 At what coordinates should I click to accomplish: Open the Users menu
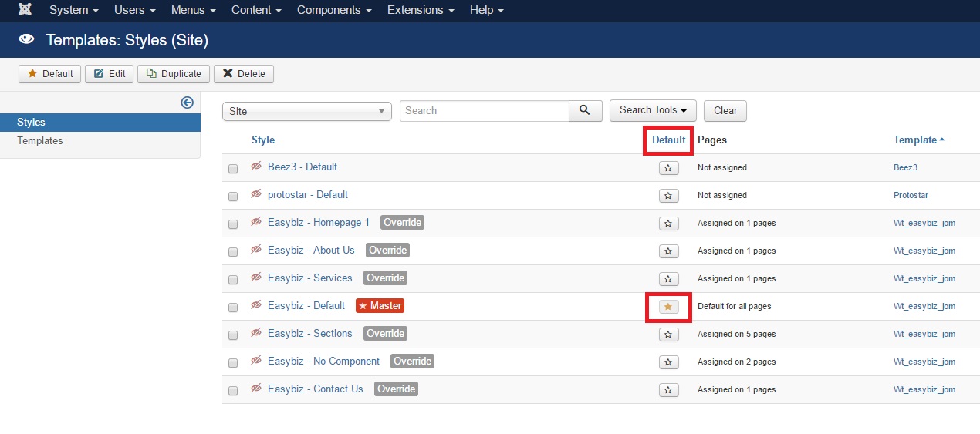pos(135,10)
